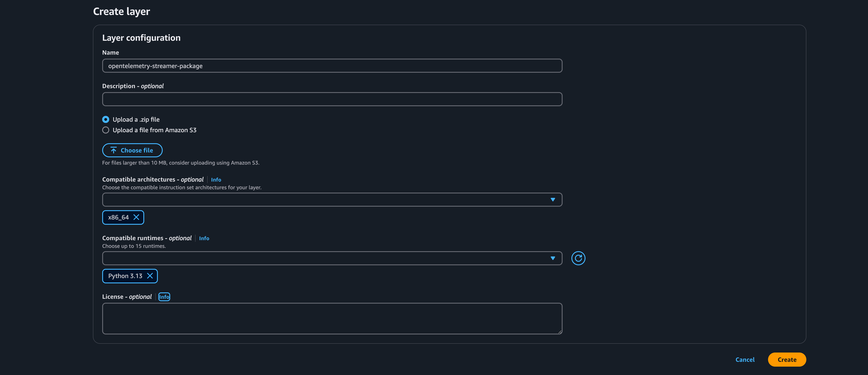Viewport: 868px width, 375px height.
Task: Expand the runtimes selector caret
Action: click(x=553, y=258)
